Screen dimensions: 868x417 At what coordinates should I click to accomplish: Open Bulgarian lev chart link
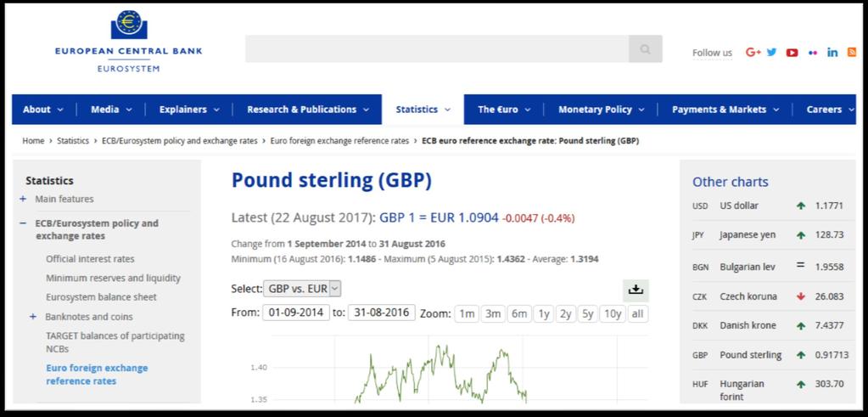click(x=748, y=267)
